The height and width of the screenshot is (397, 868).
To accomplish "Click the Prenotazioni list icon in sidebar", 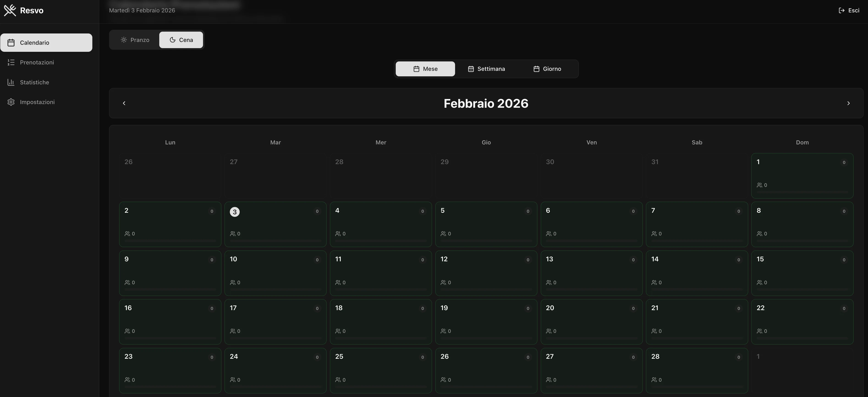I will pyautogui.click(x=11, y=62).
